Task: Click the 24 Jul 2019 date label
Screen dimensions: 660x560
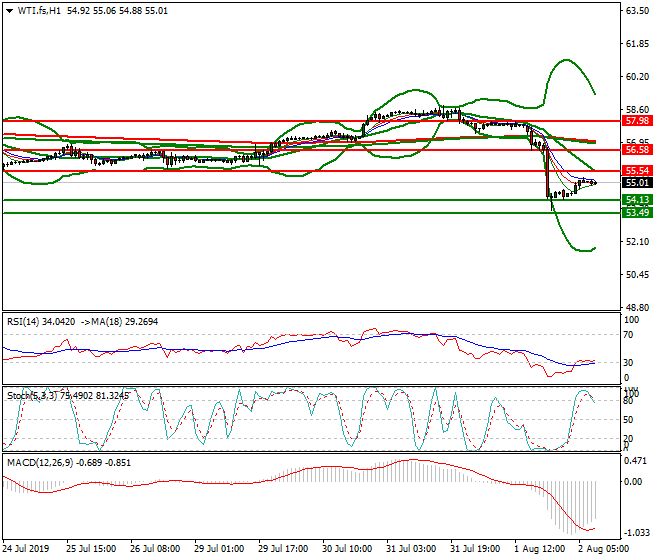Action: pyautogui.click(x=27, y=549)
